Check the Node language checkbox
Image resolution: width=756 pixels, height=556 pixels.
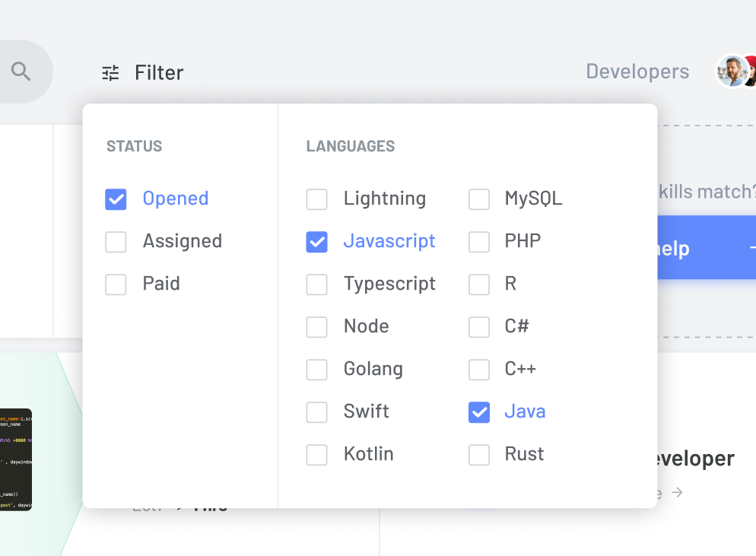[317, 327]
